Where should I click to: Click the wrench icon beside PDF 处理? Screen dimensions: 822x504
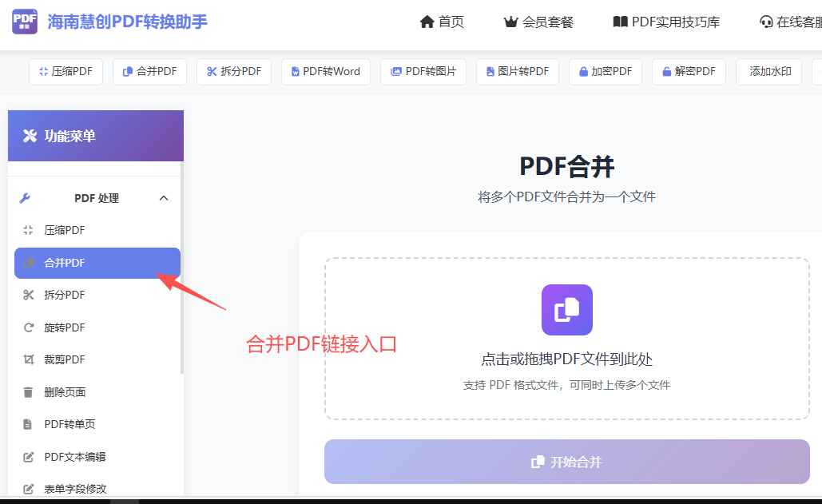[x=25, y=198]
